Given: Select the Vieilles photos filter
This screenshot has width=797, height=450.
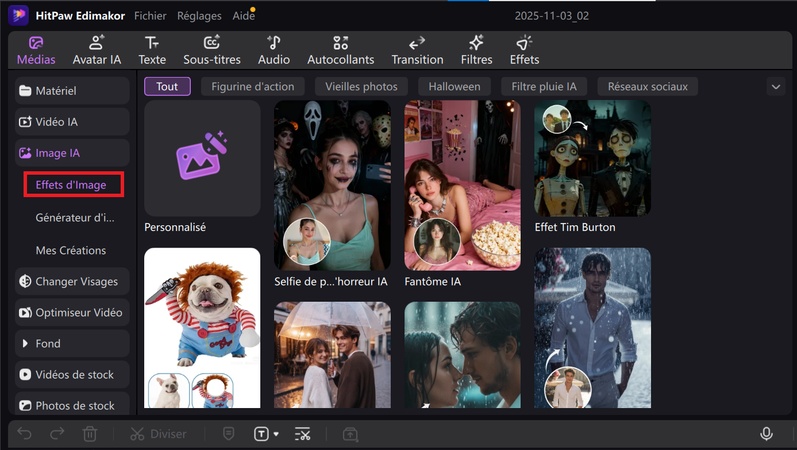Looking at the screenshot, I should tap(359, 87).
